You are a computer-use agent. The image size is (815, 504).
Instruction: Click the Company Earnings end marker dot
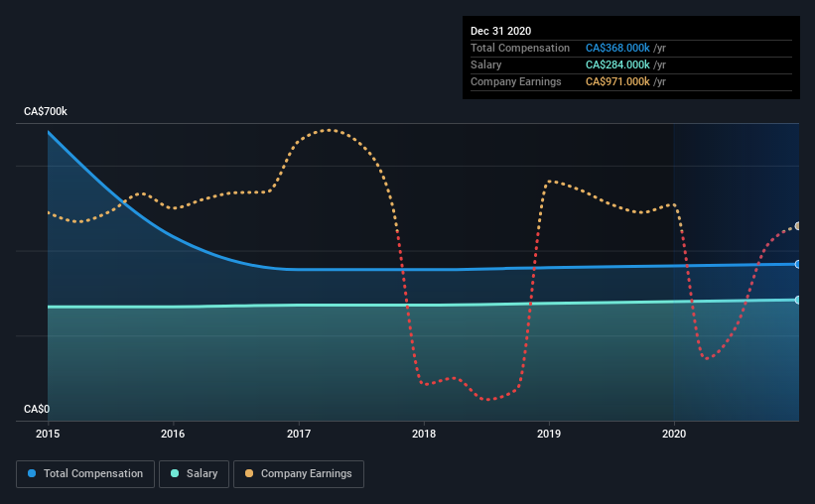797,226
